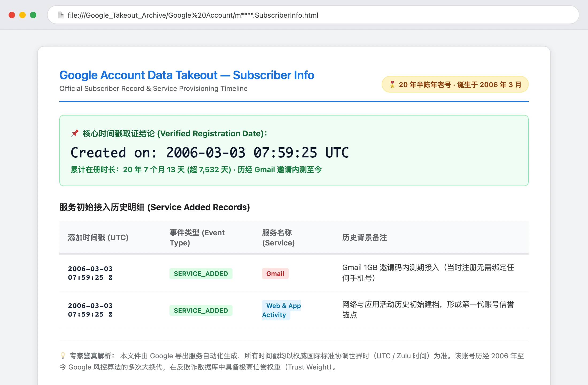Click the lightbulb icon in expert note
This screenshot has height=385, width=588.
coord(63,356)
